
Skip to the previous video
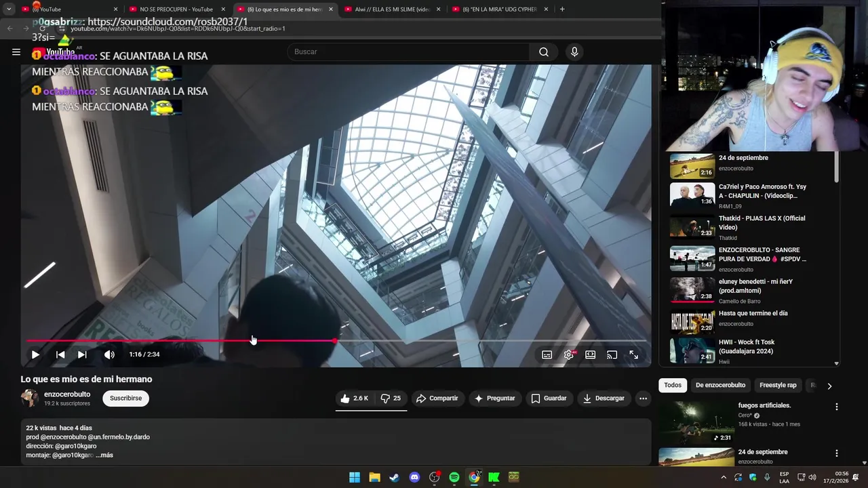[60, 354]
